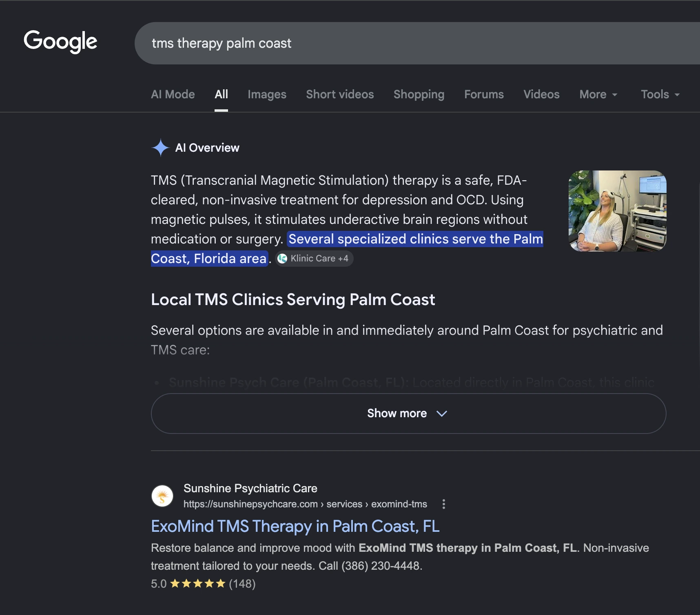
Task: Expand AI Overview with Show more
Action: (408, 414)
